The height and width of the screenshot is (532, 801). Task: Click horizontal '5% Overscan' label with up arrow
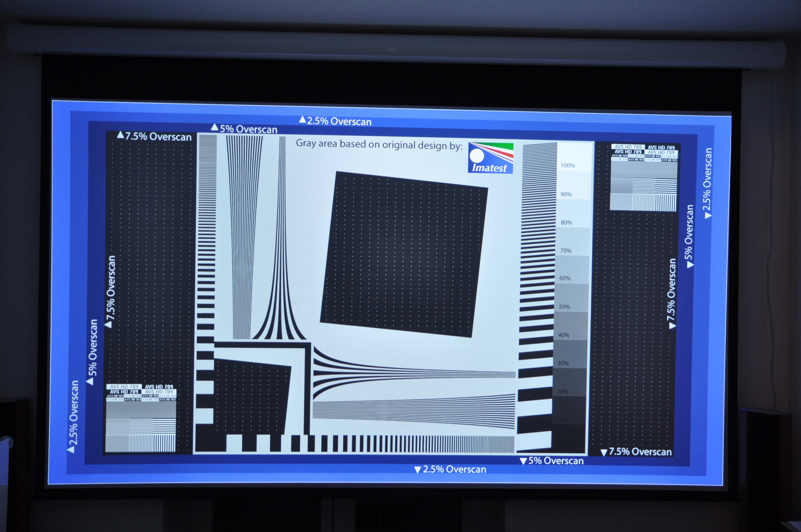point(244,129)
